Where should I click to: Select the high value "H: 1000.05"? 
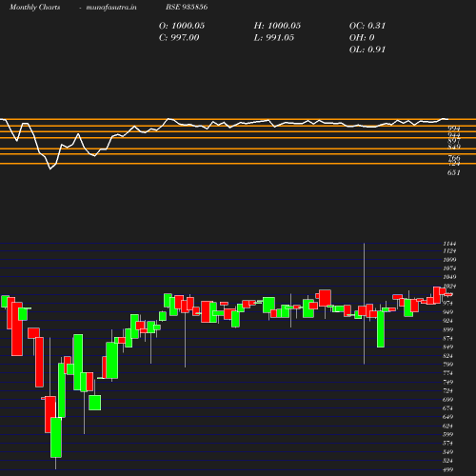(277, 26)
